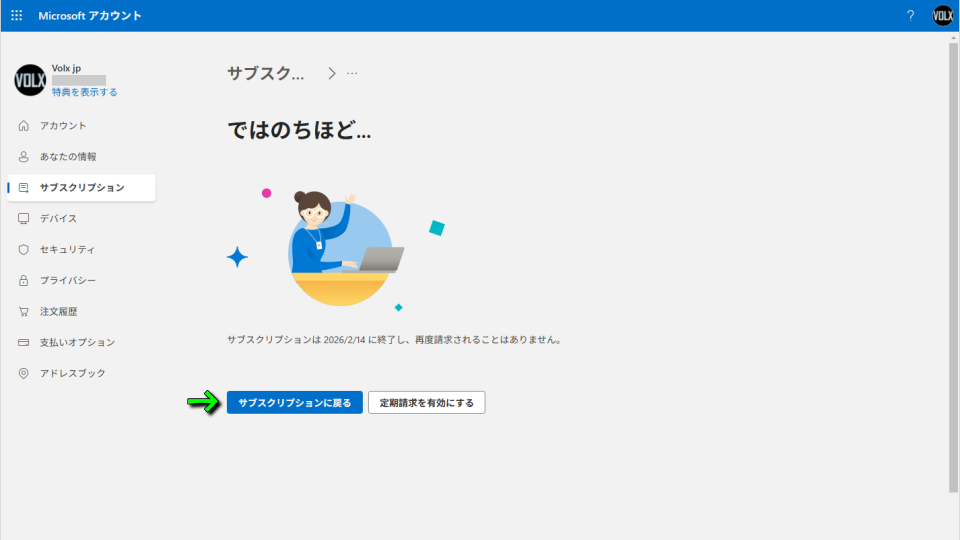Click the cart icon beside 注文履歴
Screen dimensions: 960x540
pos(24,312)
